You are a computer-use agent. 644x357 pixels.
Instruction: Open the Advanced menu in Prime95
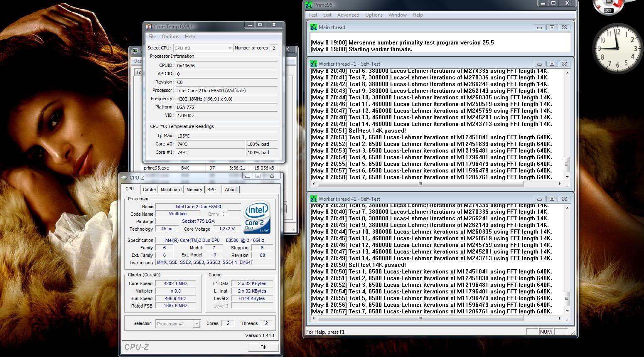348,15
